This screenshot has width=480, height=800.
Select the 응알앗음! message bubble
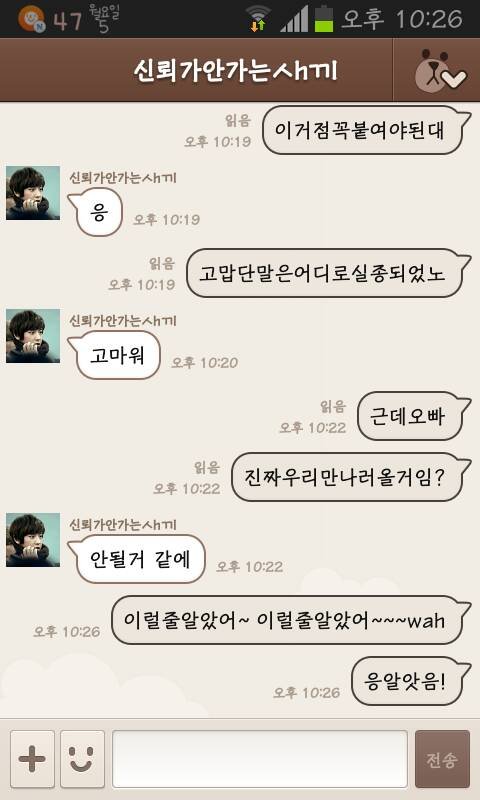[411, 681]
